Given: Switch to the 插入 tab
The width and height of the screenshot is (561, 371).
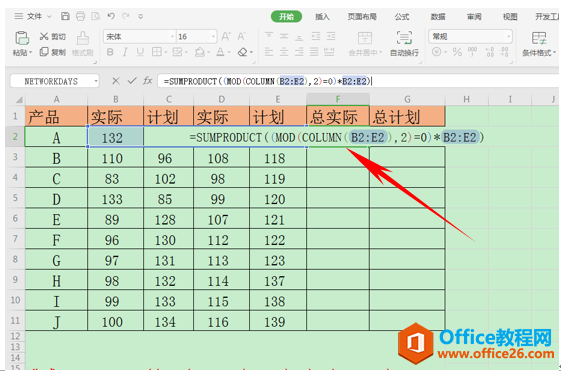Looking at the screenshot, I should click(322, 16).
